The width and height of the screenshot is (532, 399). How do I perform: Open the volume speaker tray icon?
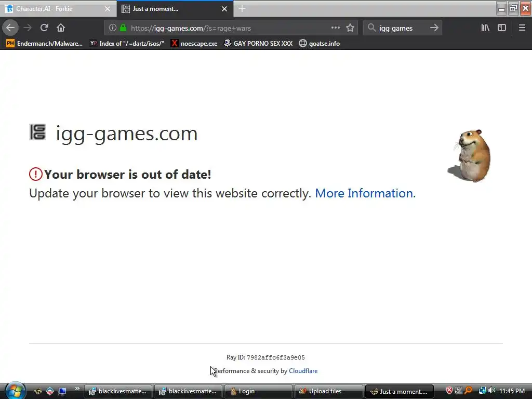coord(491,391)
